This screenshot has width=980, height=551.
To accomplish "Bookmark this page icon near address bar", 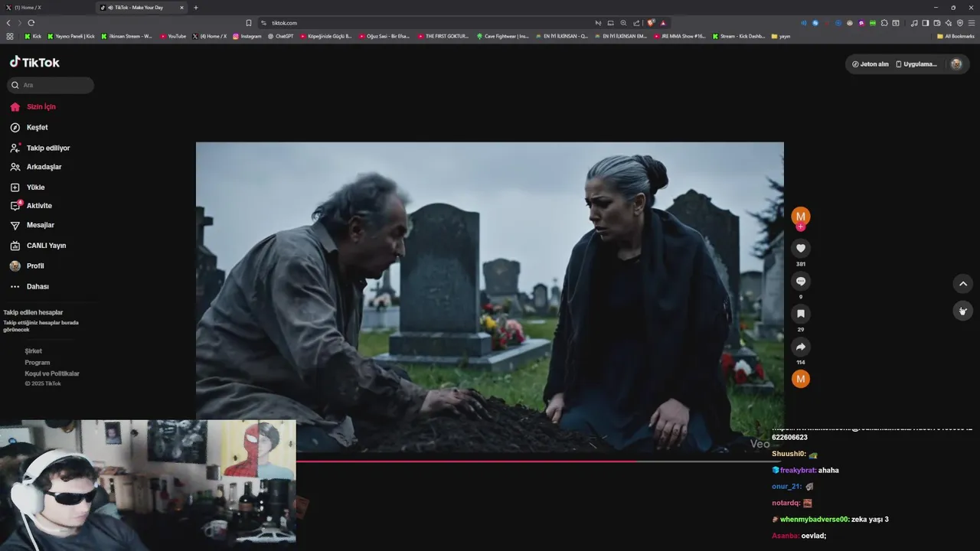I will [x=249, y=23].
